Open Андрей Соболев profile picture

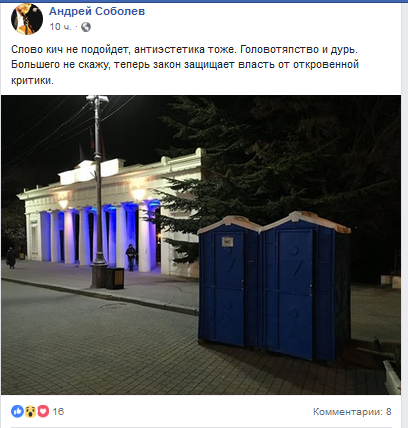(x=27, y=19)
